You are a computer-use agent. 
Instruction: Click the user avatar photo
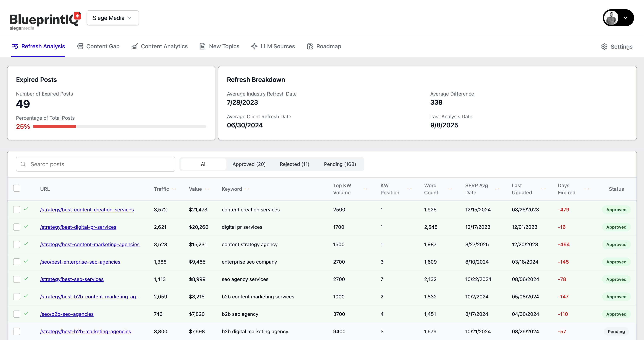click(x=611, y=18)
